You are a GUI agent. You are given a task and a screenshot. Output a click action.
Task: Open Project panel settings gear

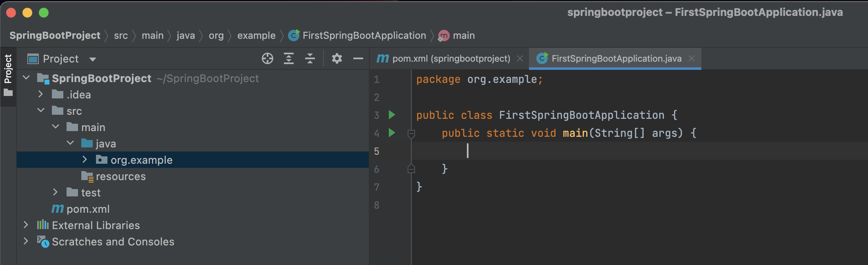pos(337,59)
